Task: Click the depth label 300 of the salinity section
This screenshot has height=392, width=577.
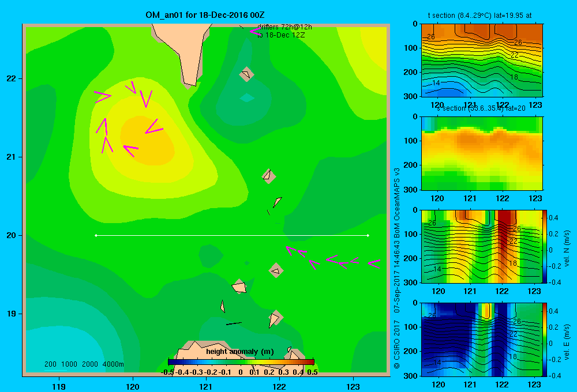Action: click(x=411, y=190)
